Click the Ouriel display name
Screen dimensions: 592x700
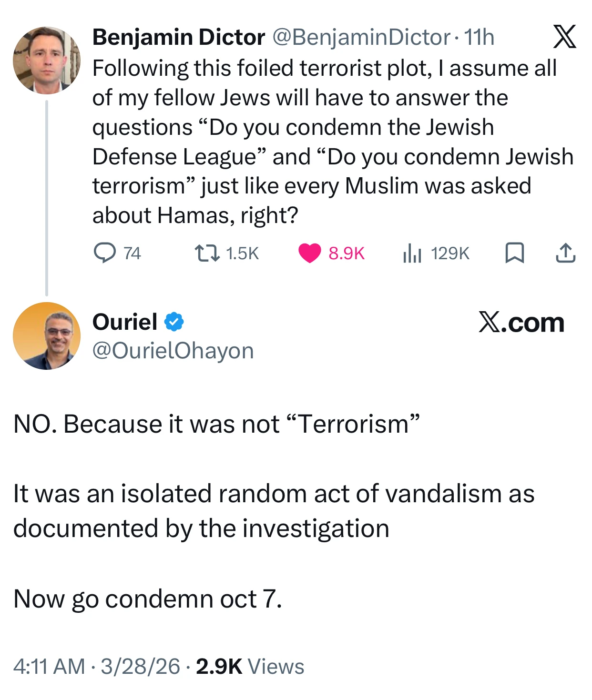pyautogui.click(x=125, y=322)
